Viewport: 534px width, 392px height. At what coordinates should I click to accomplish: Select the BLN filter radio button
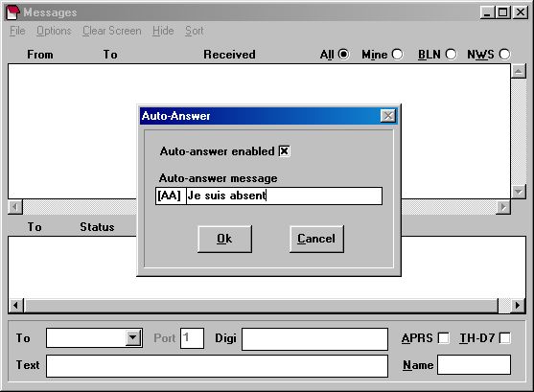[451, 54]
